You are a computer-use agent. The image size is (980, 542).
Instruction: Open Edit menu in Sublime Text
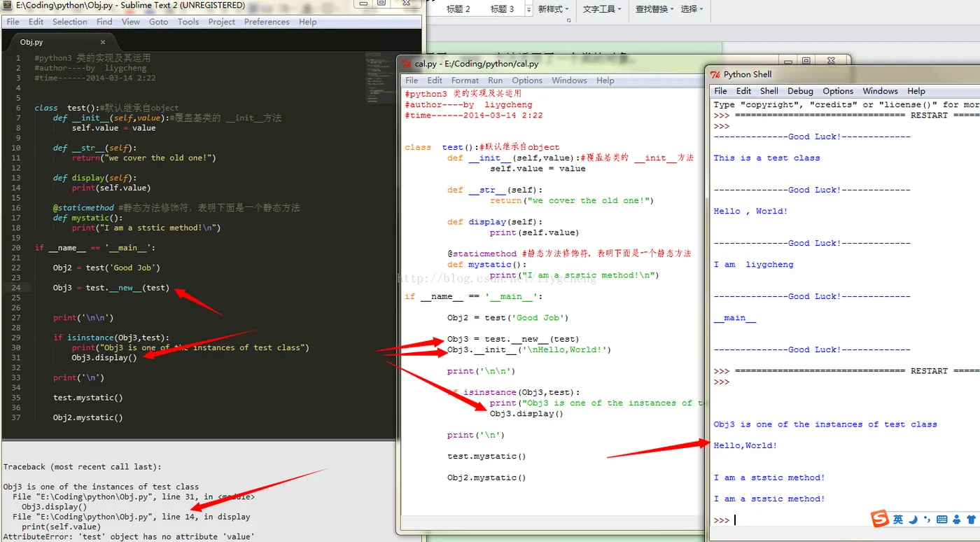(36, 22)
